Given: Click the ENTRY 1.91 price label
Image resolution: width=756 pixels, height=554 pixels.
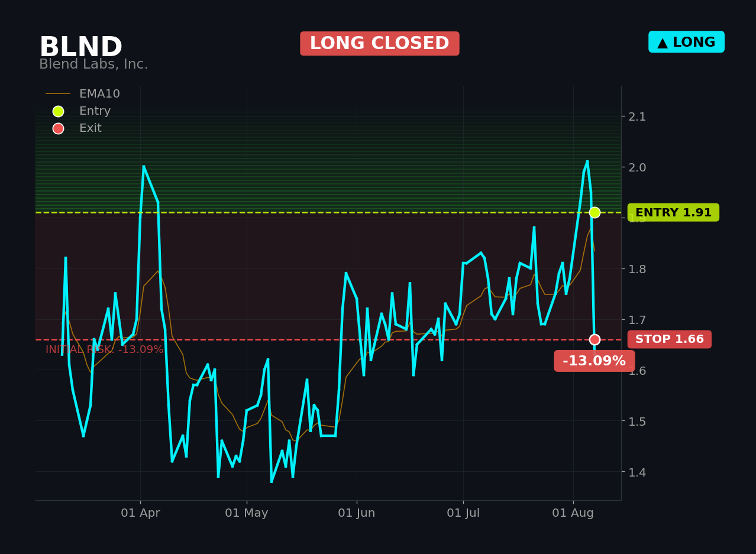Looking at the screenshot, I should tap(673, 212).
